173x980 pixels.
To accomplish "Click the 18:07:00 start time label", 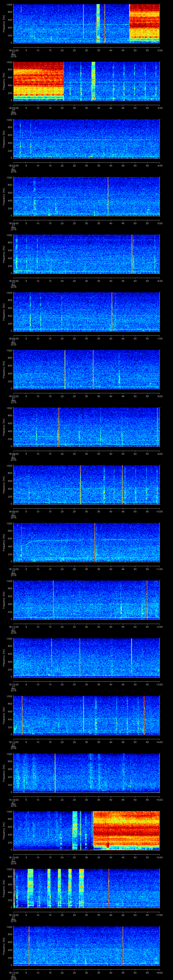I will point(13,396).
